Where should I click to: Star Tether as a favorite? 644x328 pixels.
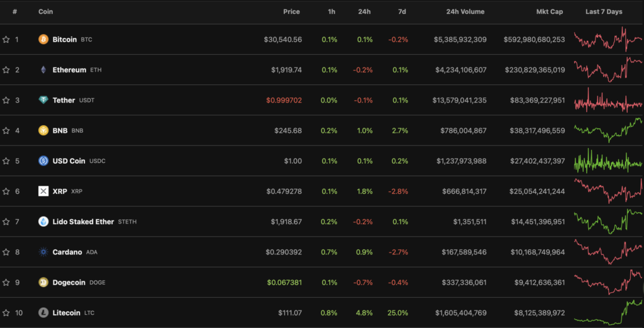coord(6,100)
